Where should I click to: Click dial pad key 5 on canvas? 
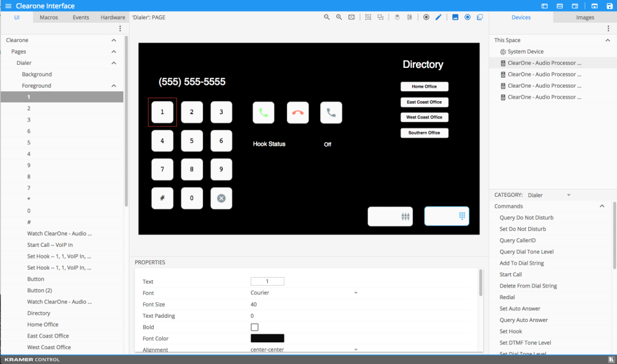coord(192,141)
